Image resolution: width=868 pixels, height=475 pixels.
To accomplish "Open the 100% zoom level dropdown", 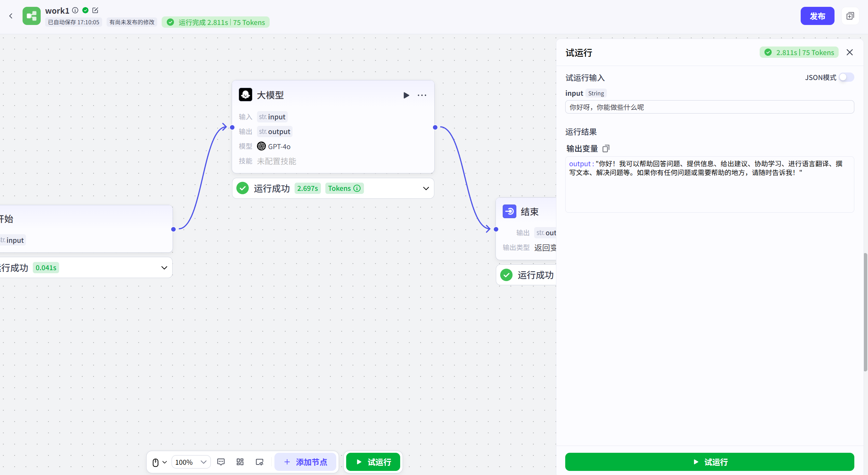I will [x=191, y=462].
